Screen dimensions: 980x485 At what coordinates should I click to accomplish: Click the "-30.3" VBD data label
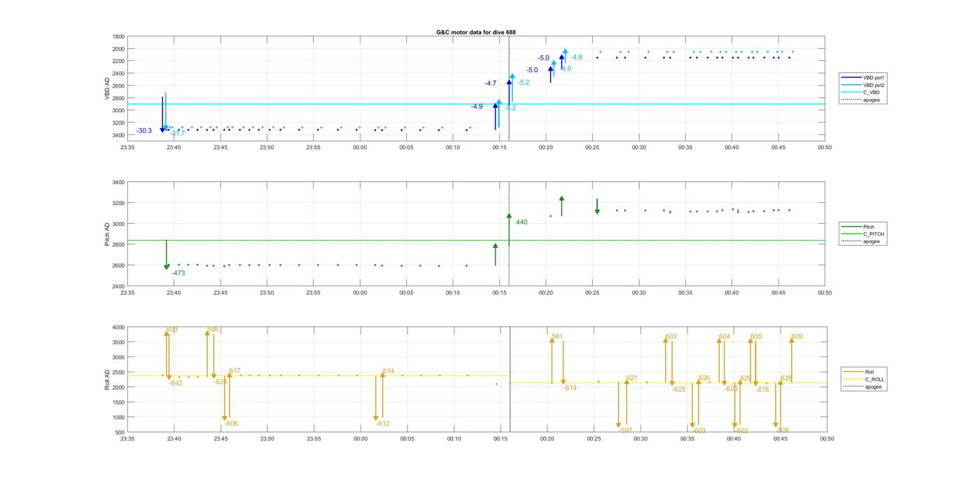point(144,131)
